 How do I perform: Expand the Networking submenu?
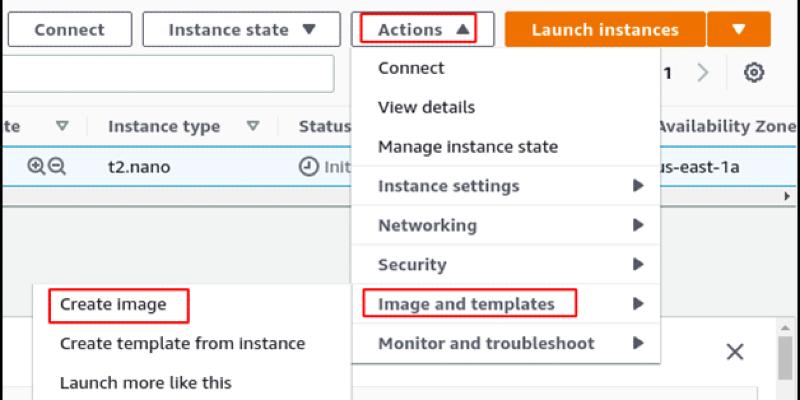pos(508,225)
